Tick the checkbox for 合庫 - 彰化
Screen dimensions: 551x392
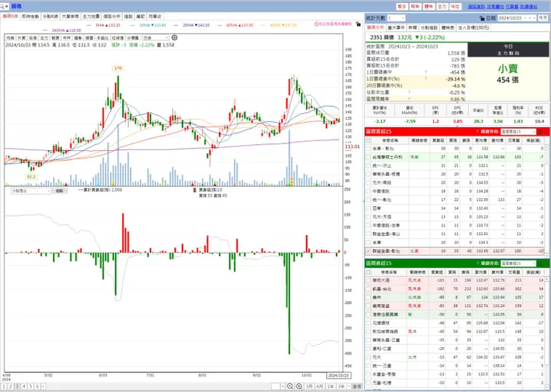tap(369, 149)
